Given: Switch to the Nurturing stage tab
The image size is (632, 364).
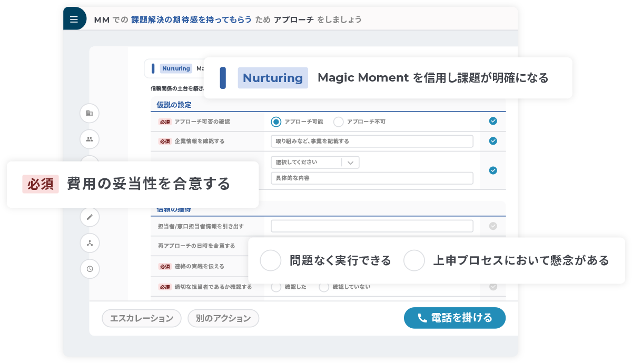Looking at the screenshot, I should tap(176, 68).
